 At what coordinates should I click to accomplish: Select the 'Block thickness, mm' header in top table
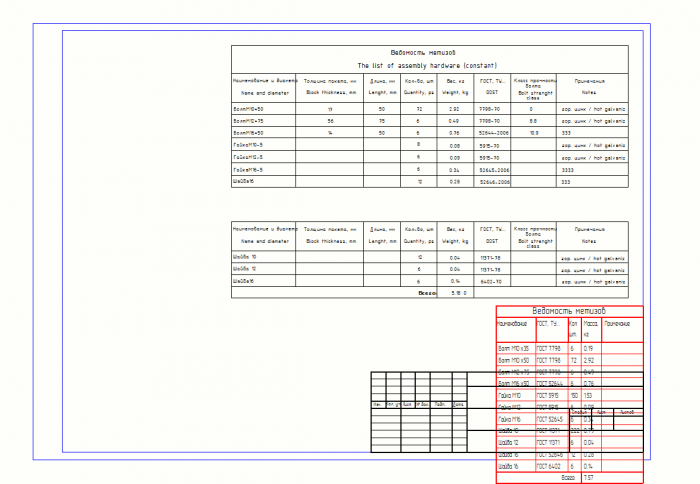[x=331, y=92]
